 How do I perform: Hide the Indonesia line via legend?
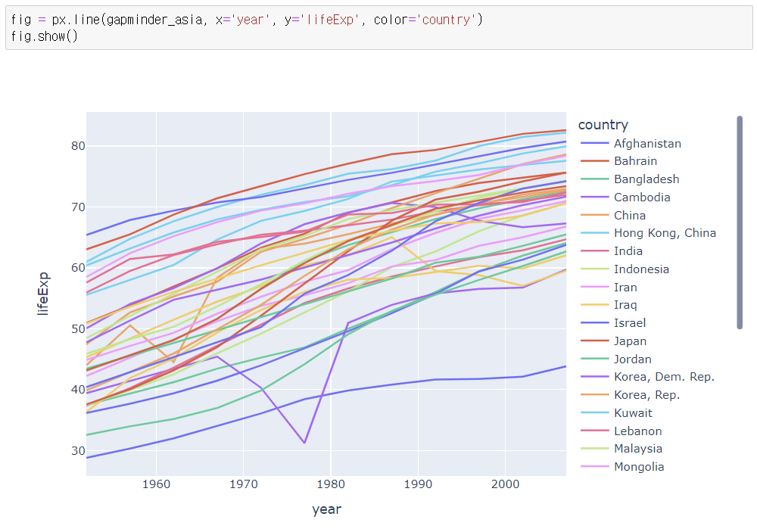click(625, 269)
